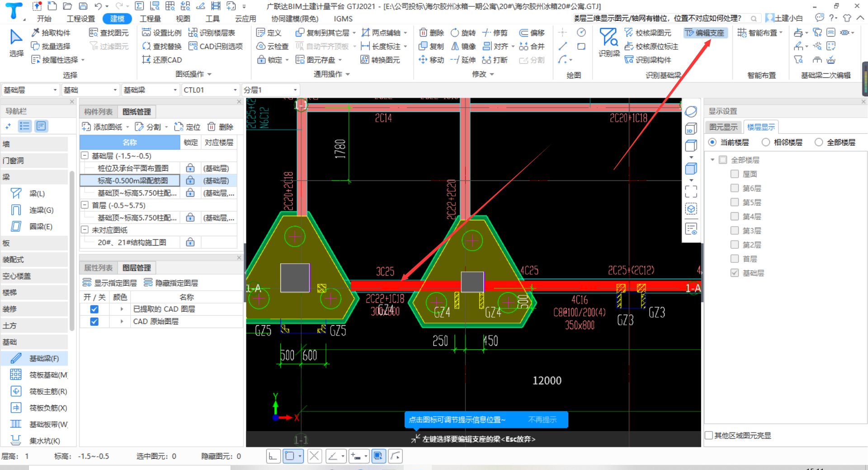Toggle CAD 原始图层 checkbox

click(94, 322)
